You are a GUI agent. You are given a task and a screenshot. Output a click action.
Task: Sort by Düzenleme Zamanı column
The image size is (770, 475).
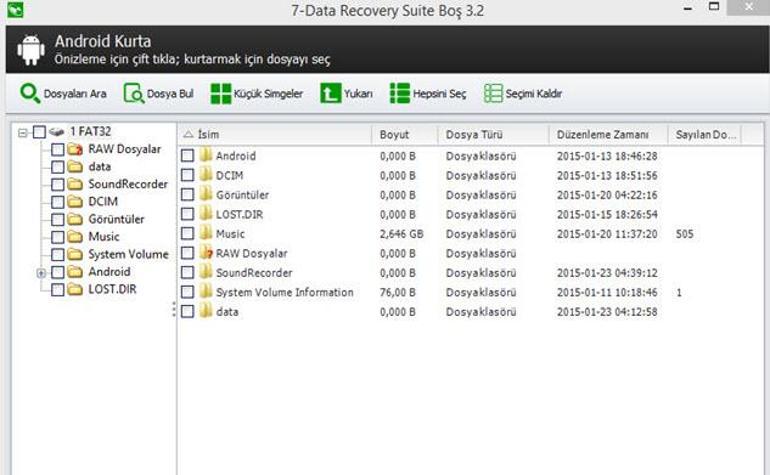(x=602, y=135)
